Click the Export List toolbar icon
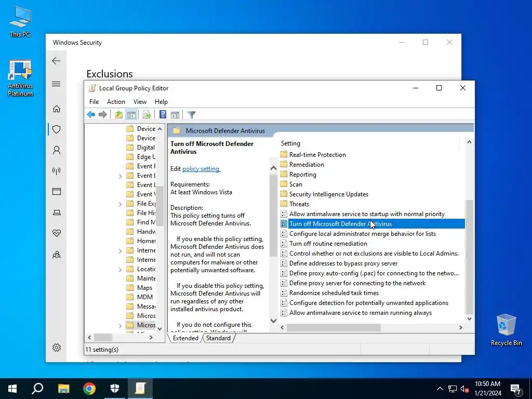 (x=147, y=115)
